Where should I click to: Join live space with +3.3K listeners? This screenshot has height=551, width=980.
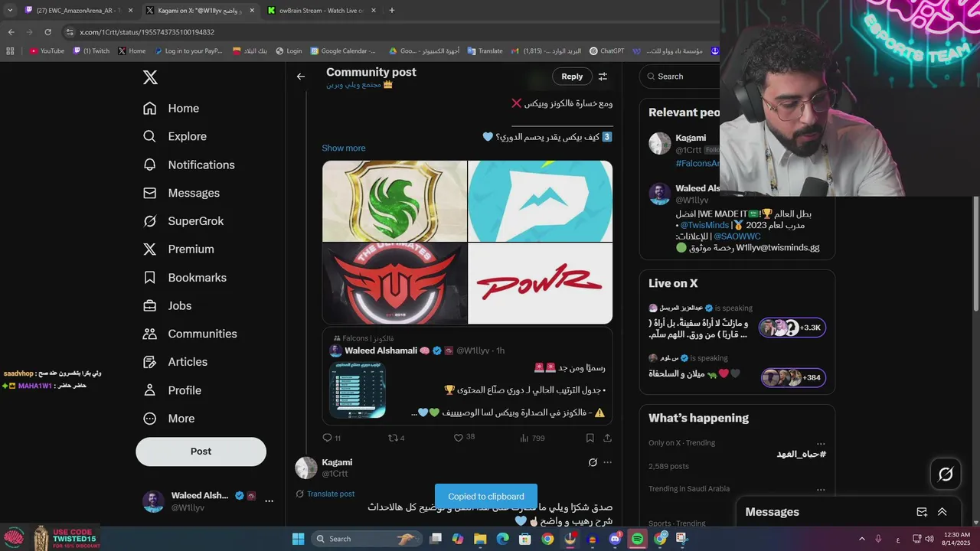tap(792, 328)
